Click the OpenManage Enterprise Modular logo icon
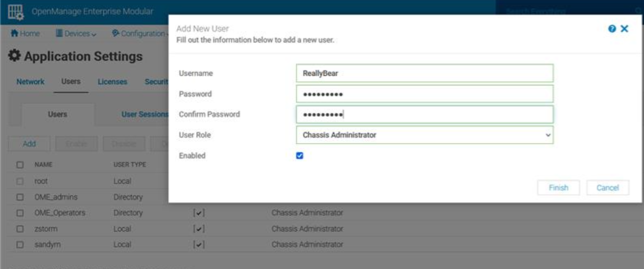This screenshot has width=644, height=269. point(15,12)
